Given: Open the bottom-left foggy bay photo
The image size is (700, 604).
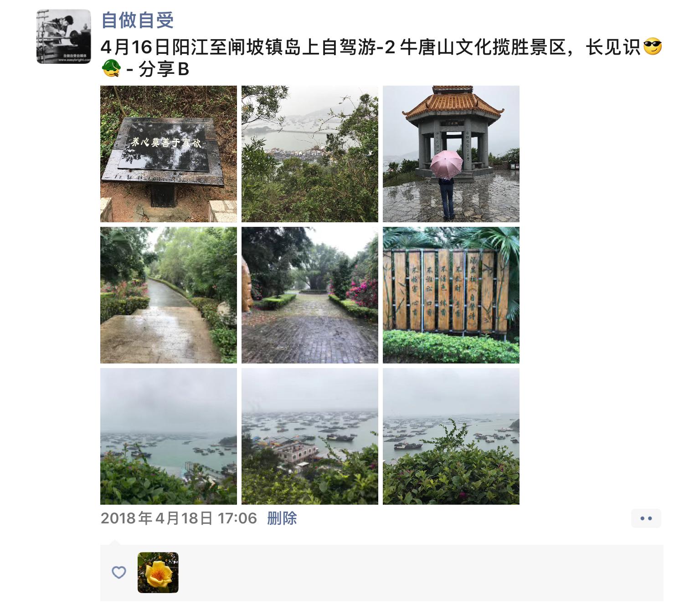Looking at the screenshot, I should pos(169,436).
